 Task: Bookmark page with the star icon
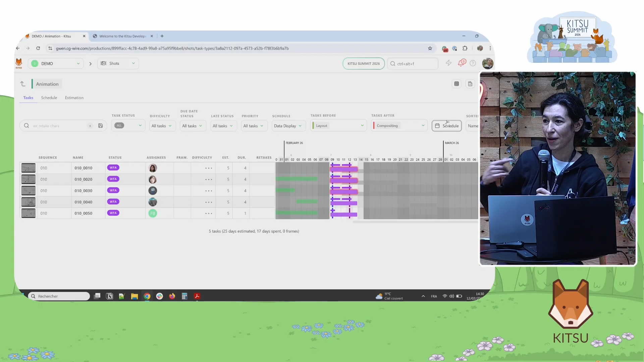coord(430,48)
